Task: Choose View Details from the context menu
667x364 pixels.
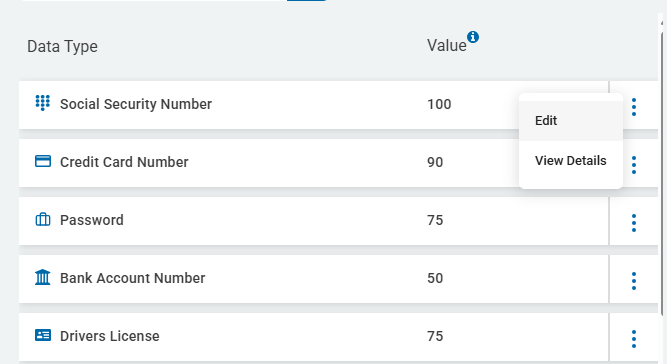Action: coord(571,161)
